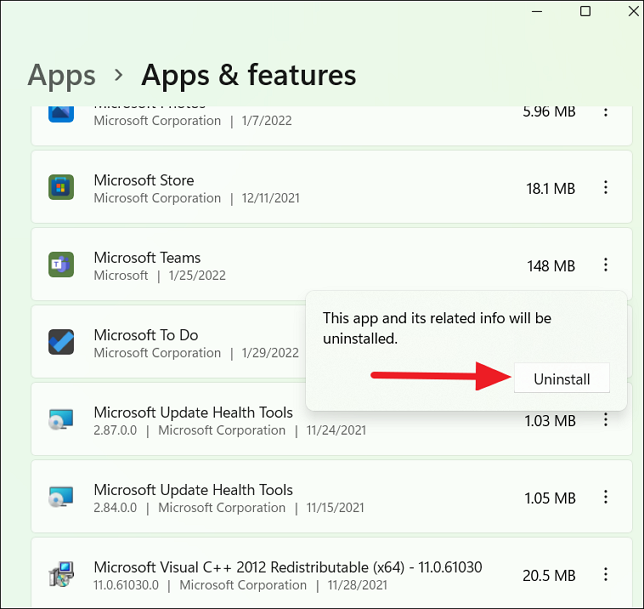Open more options for Microsoft Store

[605, 187]
